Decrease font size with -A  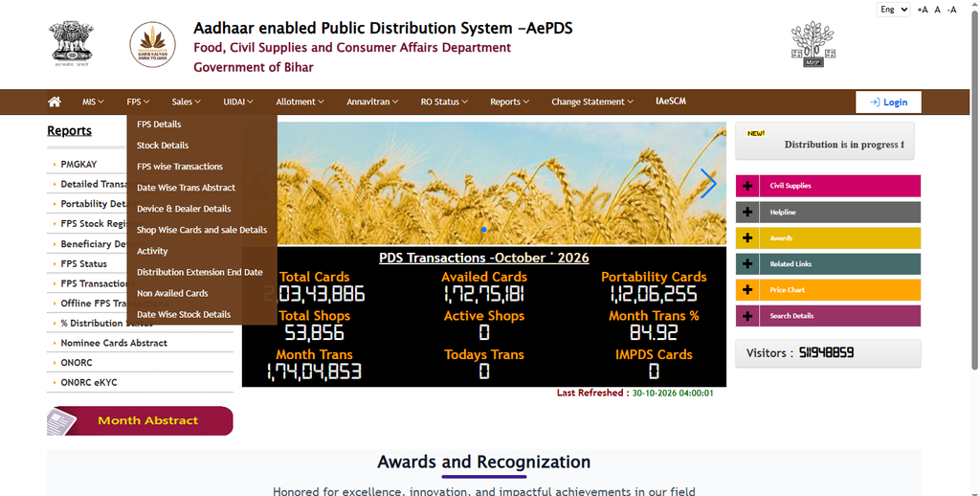tap(951, 10)
